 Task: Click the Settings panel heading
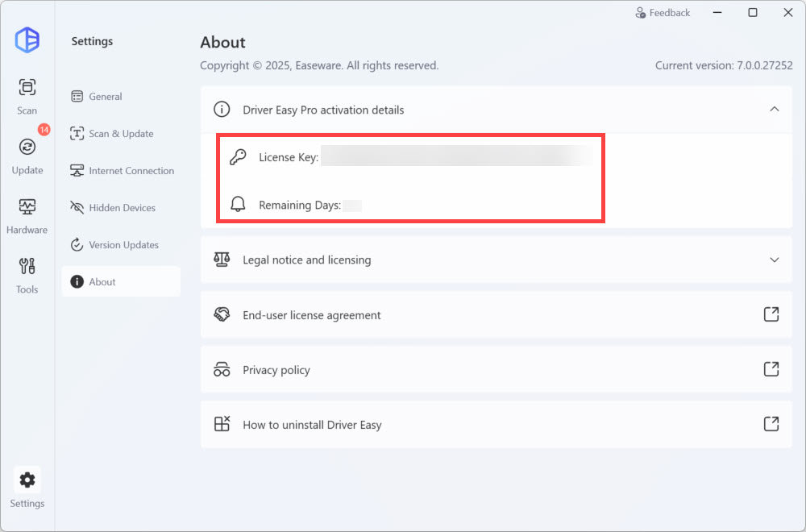tap(92, 41)
